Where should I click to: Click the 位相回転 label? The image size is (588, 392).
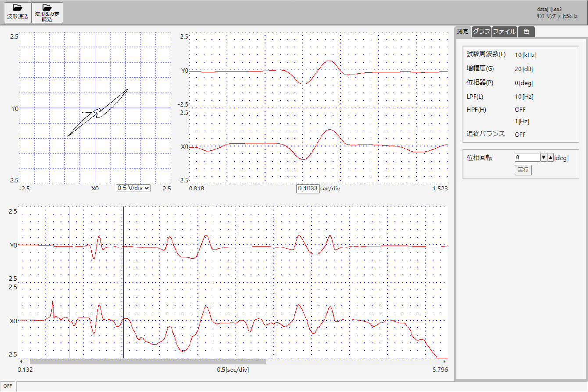(x=479, y=157)
